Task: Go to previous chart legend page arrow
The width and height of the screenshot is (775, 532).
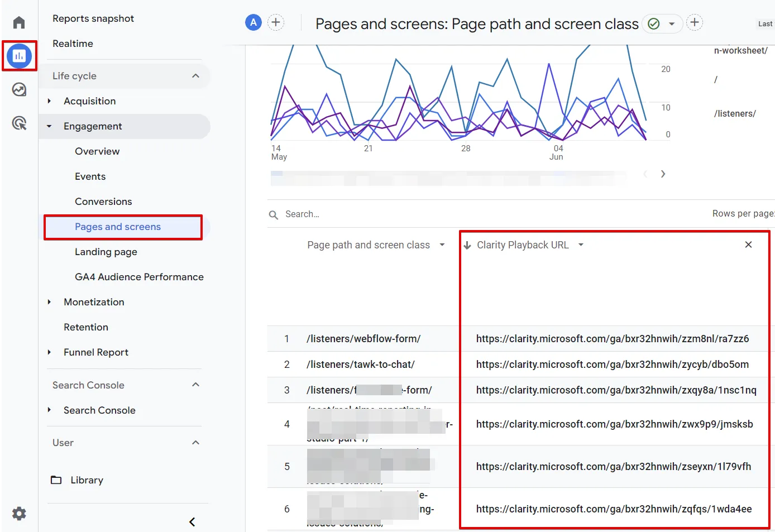Action: coord(645,174)
